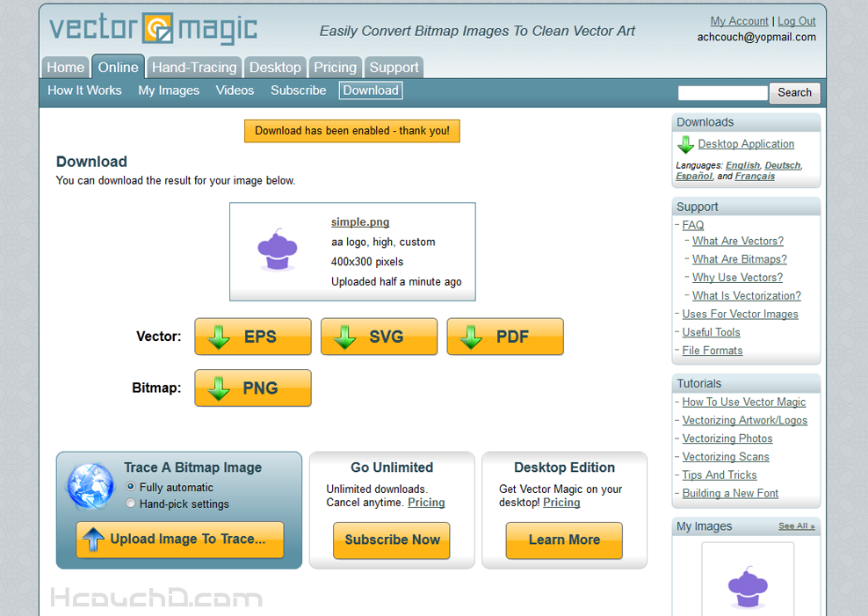The image size is (868, 616).
Task: Switch to the Pricing tab
Action: tap(335, 68)
